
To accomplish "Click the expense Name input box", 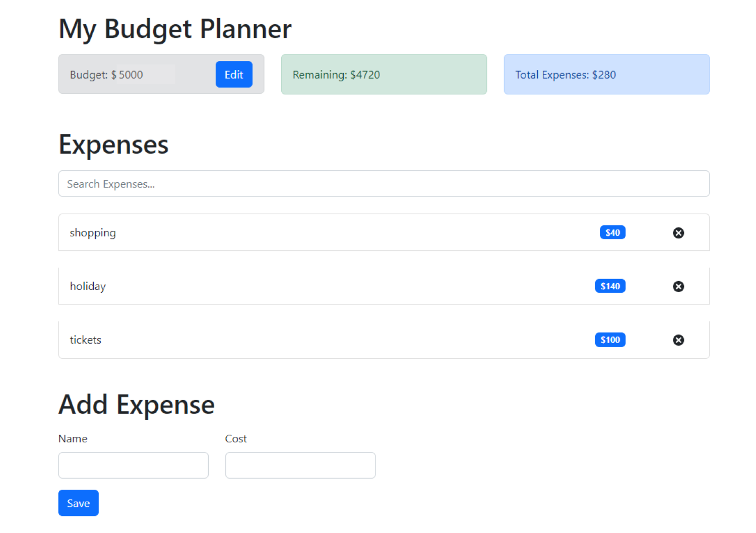I will [133, 465].
